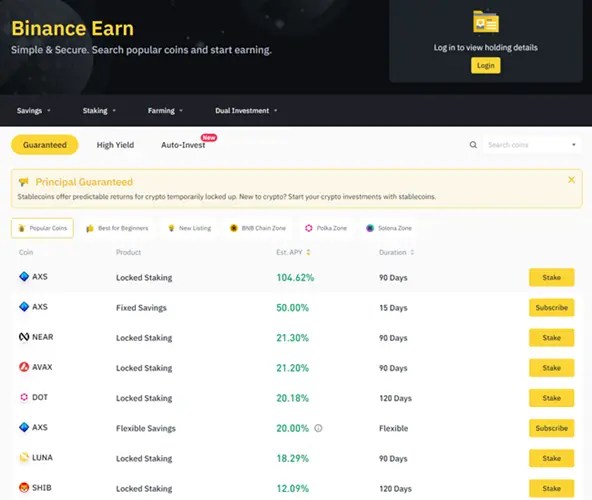
Task: Stake NEAR Locked Staking
Action: pyautogui.click(x=552, y=338)
